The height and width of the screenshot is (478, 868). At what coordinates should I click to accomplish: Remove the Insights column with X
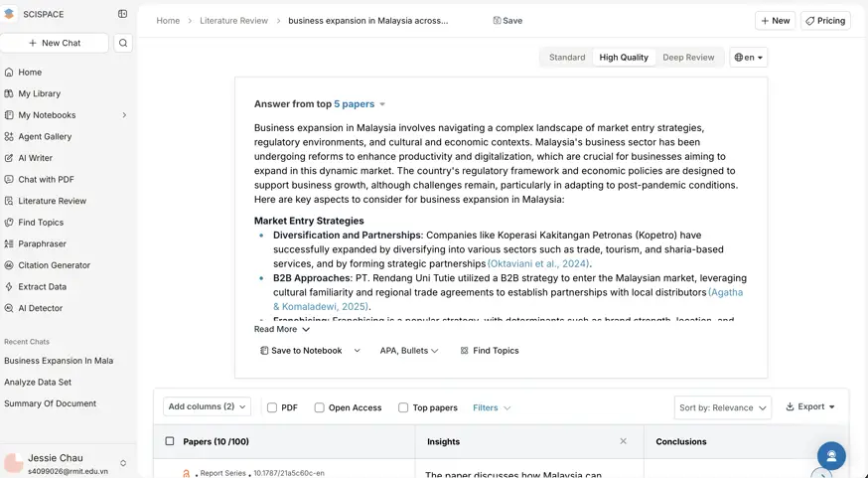pos(624,441)
